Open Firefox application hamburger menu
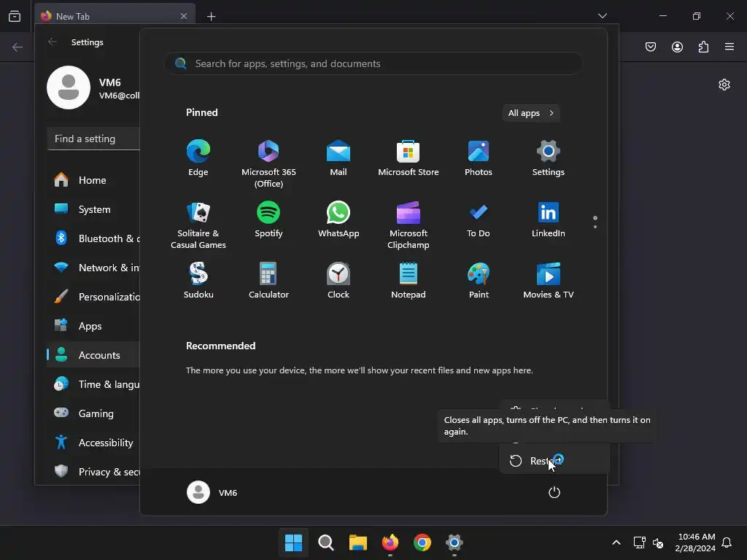The width and height of the screenshot is (747, 560). click(729, 47)
